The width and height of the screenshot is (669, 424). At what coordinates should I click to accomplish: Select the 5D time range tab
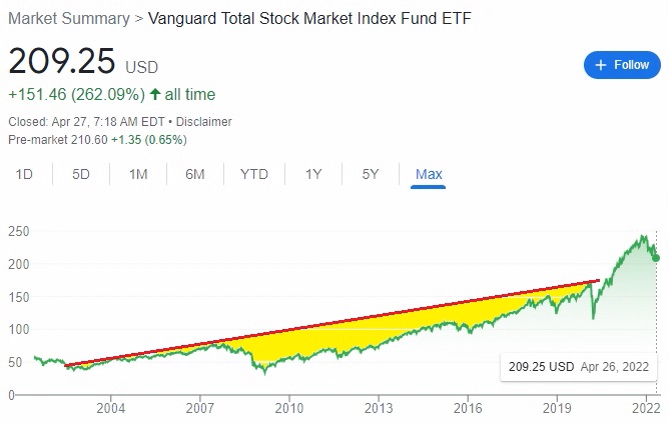tap(81, 174)
